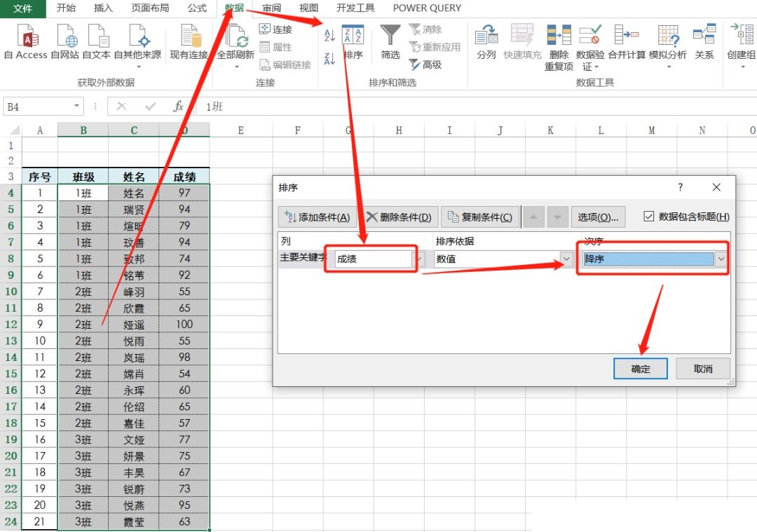757x532 pixels.
Task: Click 添加条件(A) in sort dialog
Action: tap(318, 217)
